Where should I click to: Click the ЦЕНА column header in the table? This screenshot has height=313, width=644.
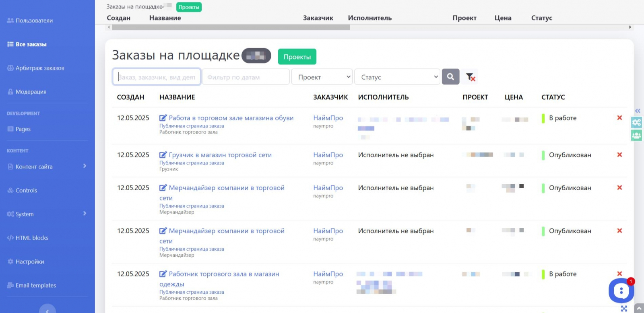(514, 97)
